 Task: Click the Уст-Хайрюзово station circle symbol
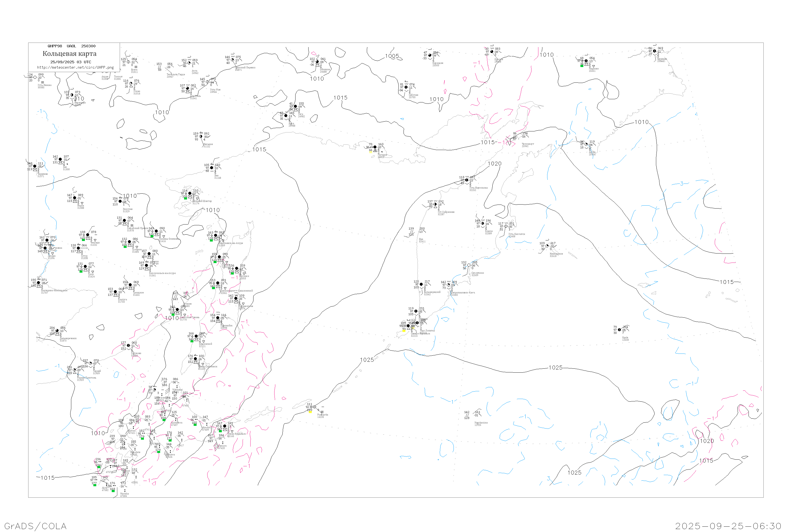point(435,204)
